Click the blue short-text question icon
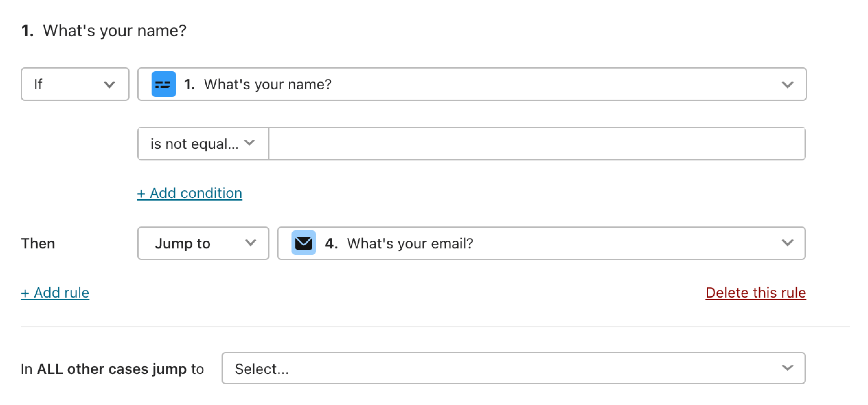The width and height of the screenshot is (868, 405). point(164,84)
